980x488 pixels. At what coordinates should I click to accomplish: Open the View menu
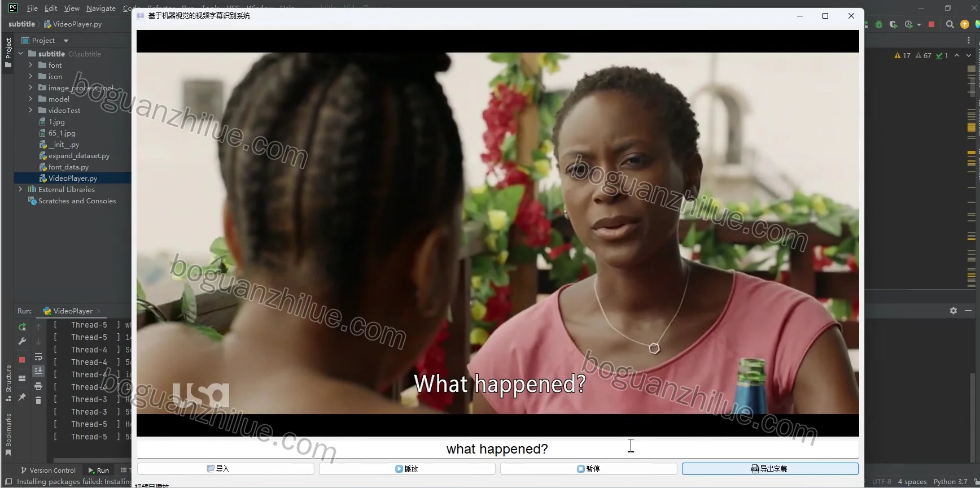[72, 8]
